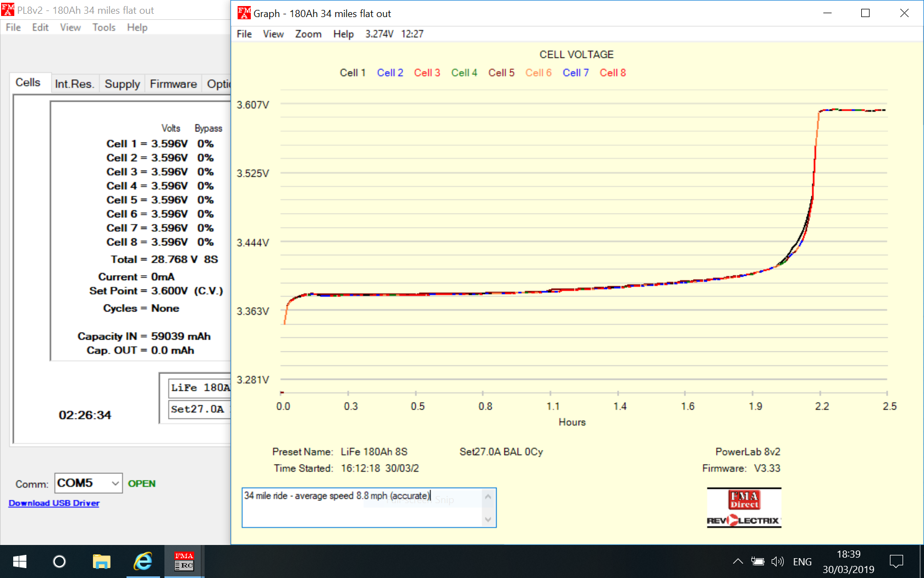The height and width of the screenshot is (578, 924).
Task: Expand the COM5 port dropdown
Action: 115,483
